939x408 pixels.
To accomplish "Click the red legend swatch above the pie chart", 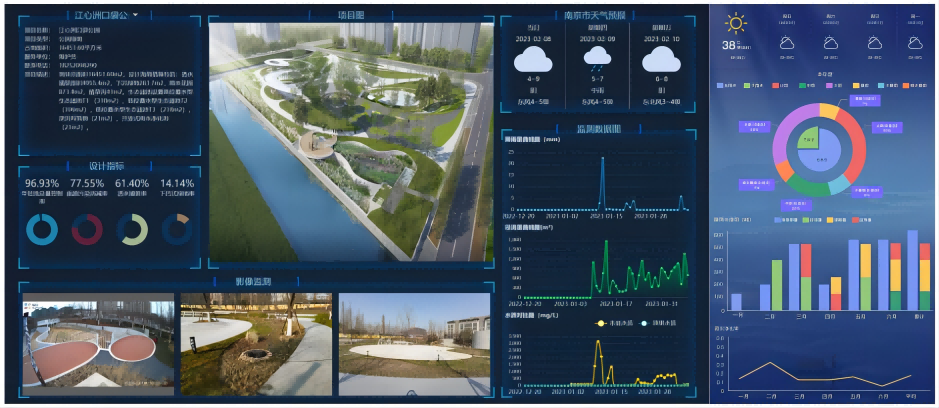I will pos(774,85).
